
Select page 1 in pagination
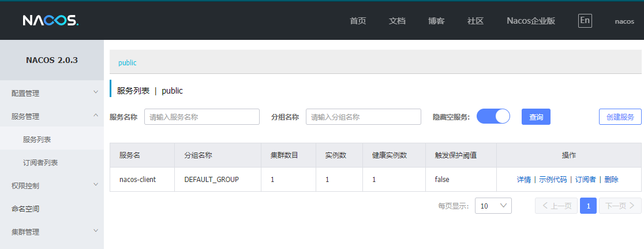(588, 206)
